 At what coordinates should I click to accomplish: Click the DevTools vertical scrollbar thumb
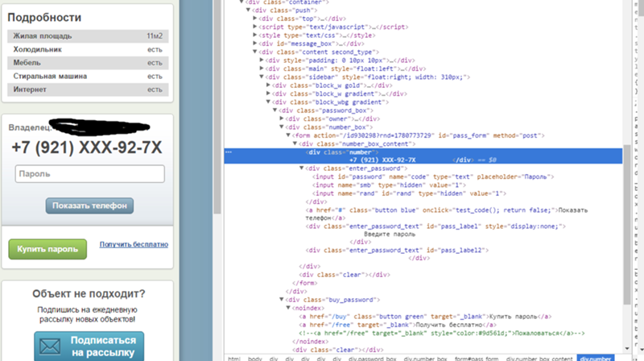tap(627, 224)
